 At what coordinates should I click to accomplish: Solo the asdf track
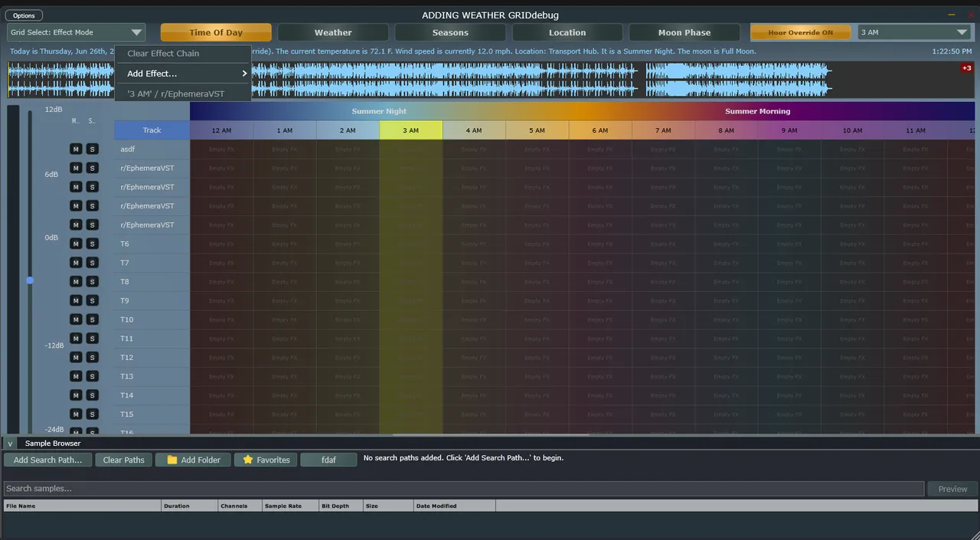click(92, 149)
